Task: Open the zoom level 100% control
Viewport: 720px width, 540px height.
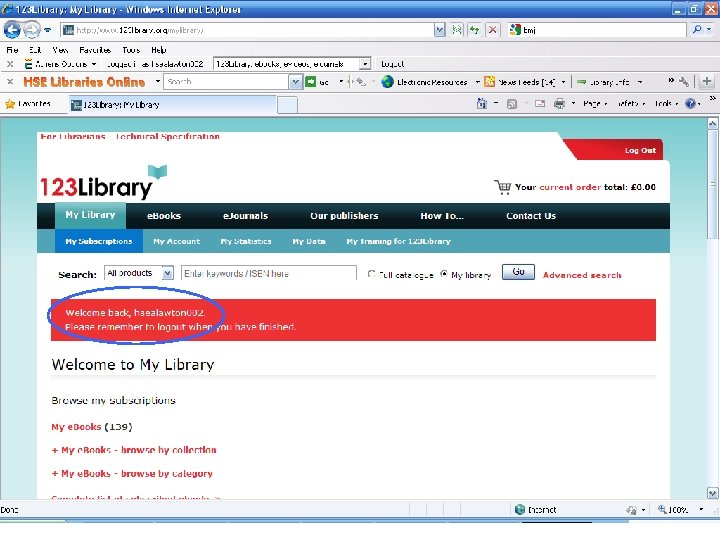Action: (681, 510)
